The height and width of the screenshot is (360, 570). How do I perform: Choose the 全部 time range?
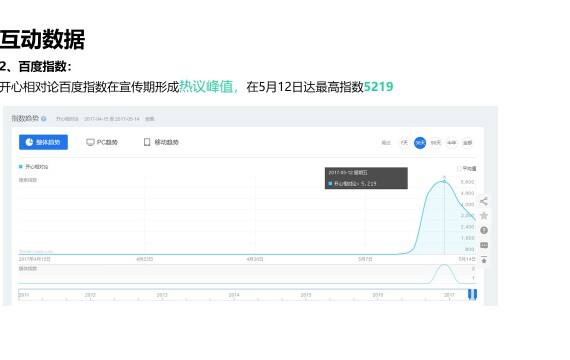pos(467,143)
